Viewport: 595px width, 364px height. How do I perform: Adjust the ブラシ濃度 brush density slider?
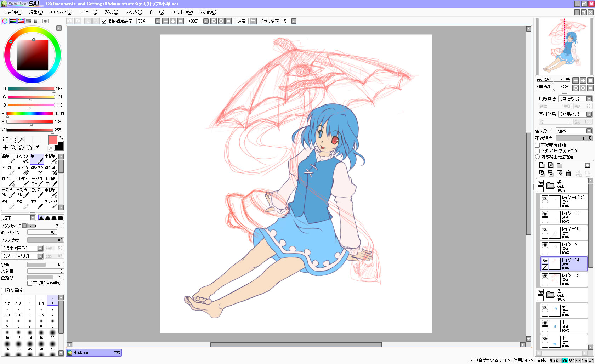(x=45, y=240)
